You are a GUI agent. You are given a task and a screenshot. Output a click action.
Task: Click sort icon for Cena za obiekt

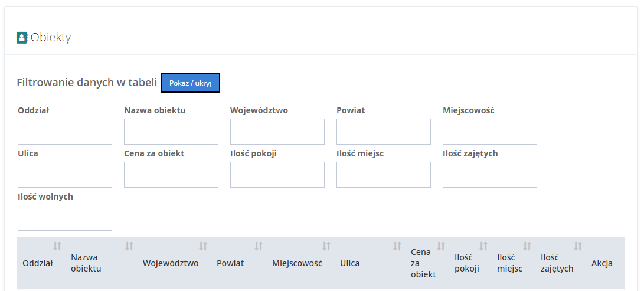click(x=441, y=246)
